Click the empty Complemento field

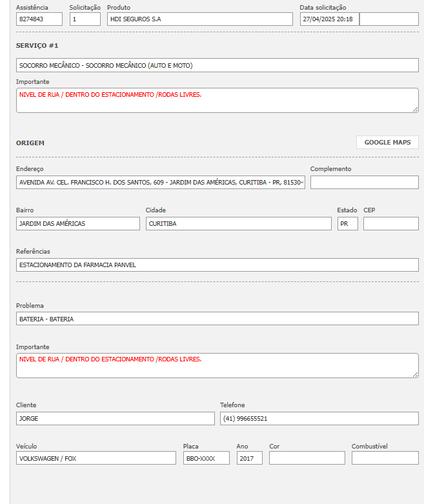pyautogui.click(x=364, y=183)
